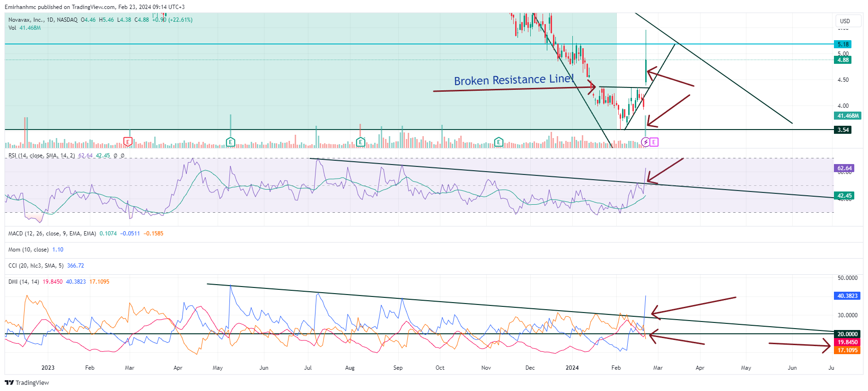Click the 3.54 support line price label
The height and width of the screenshot is (391, 868).
(x=842, y=130)
